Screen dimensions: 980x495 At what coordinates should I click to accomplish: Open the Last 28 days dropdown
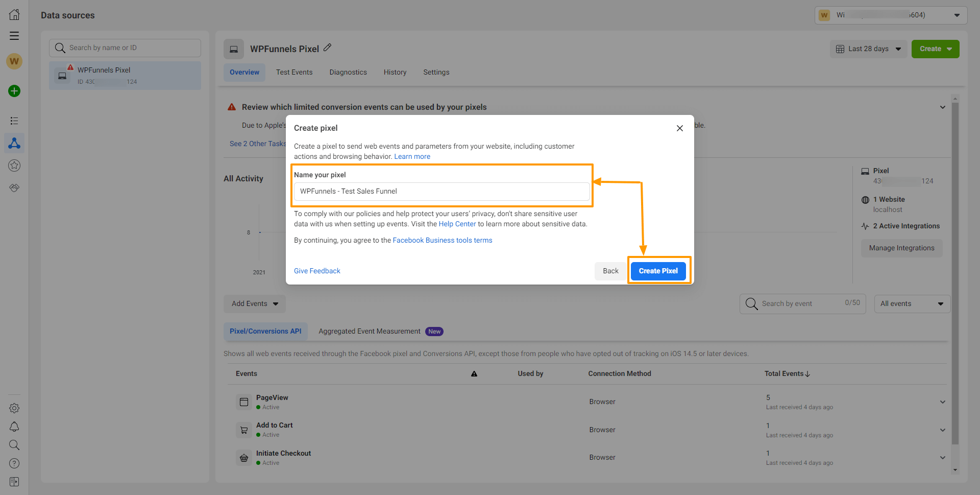869,49
